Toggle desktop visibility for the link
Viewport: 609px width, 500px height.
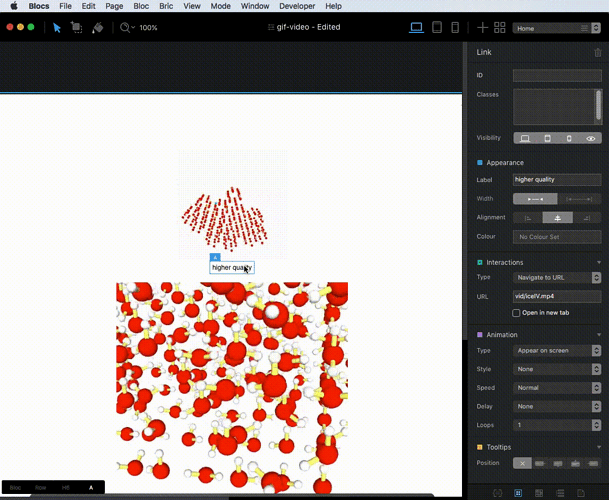(524, 138)
